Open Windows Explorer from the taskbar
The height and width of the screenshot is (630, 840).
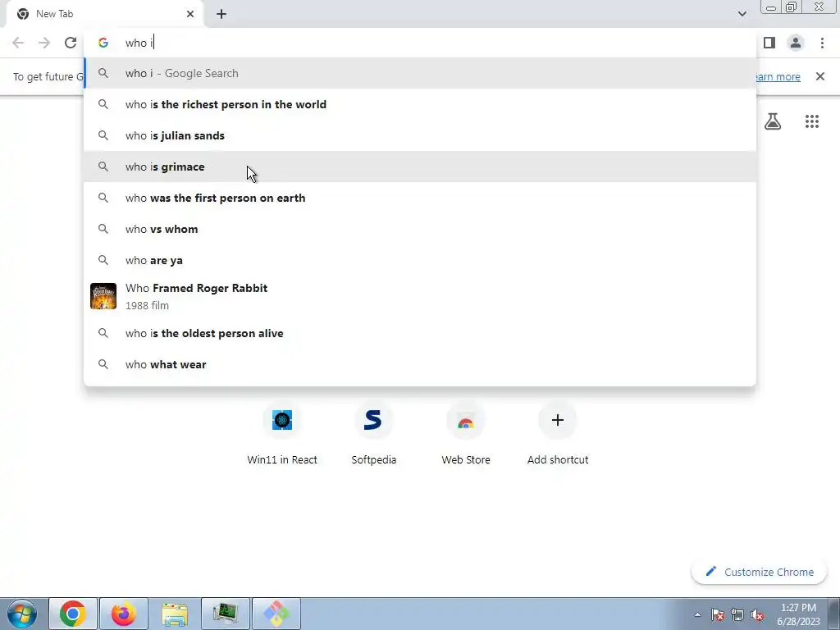coord(175,614)
